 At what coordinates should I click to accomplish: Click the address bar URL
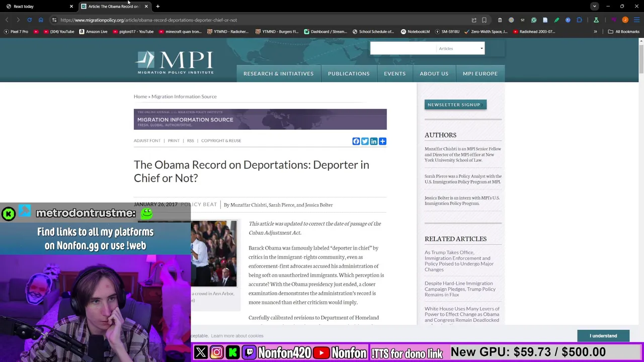(149, 20)
